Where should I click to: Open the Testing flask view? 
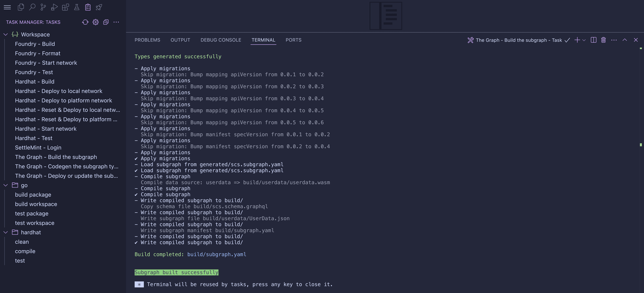(x=77, y=7)
